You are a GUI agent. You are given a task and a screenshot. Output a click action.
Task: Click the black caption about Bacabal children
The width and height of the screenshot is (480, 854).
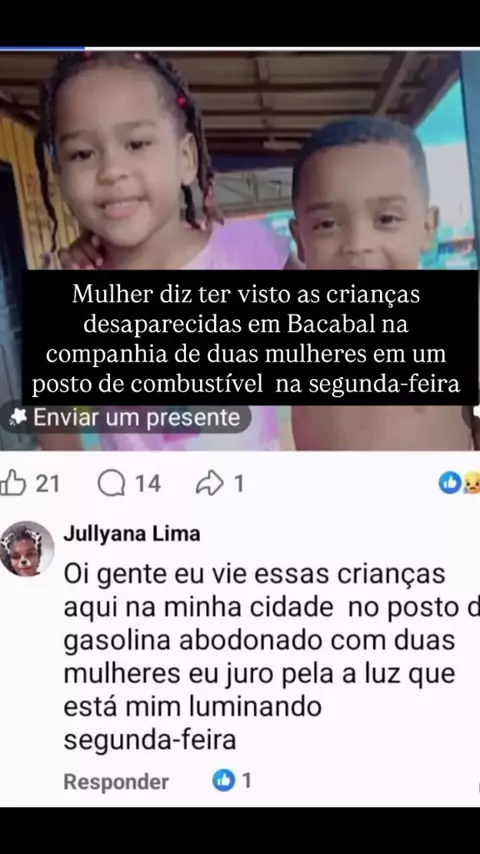(x=250, y=338)
